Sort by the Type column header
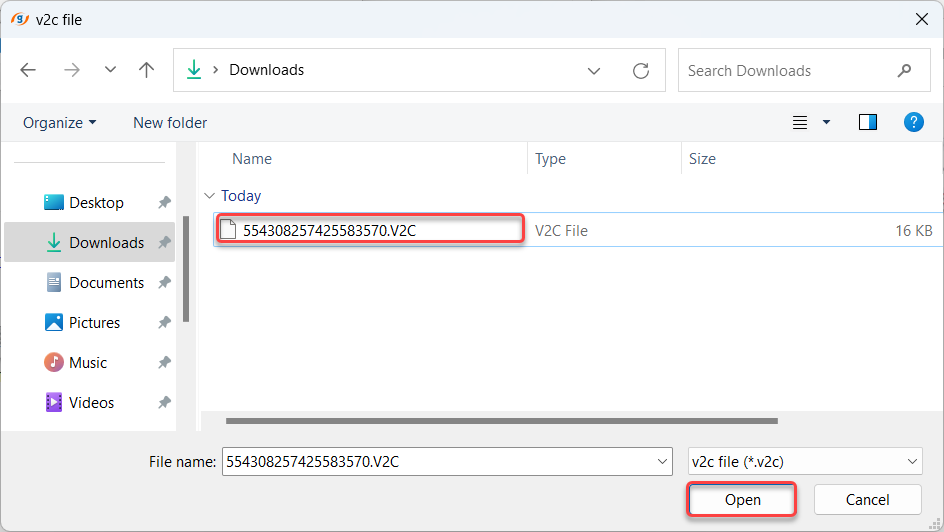Viewport: 944px width, 532px height. (x=550, y=159)
